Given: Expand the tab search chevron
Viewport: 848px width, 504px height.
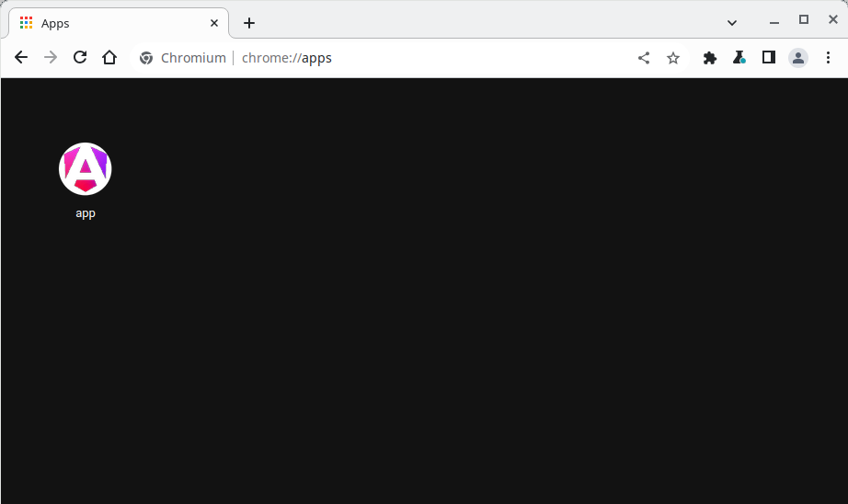Looking at the screenshot, I should [x=732, y=22].
